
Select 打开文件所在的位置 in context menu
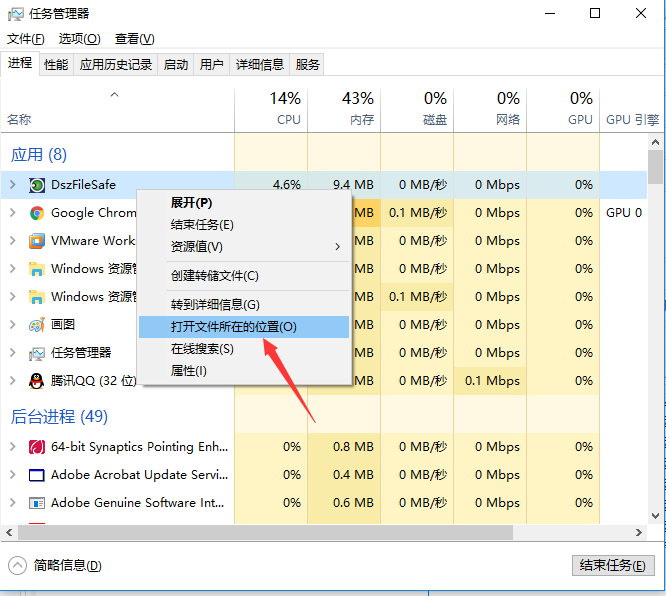click(234, 327)
